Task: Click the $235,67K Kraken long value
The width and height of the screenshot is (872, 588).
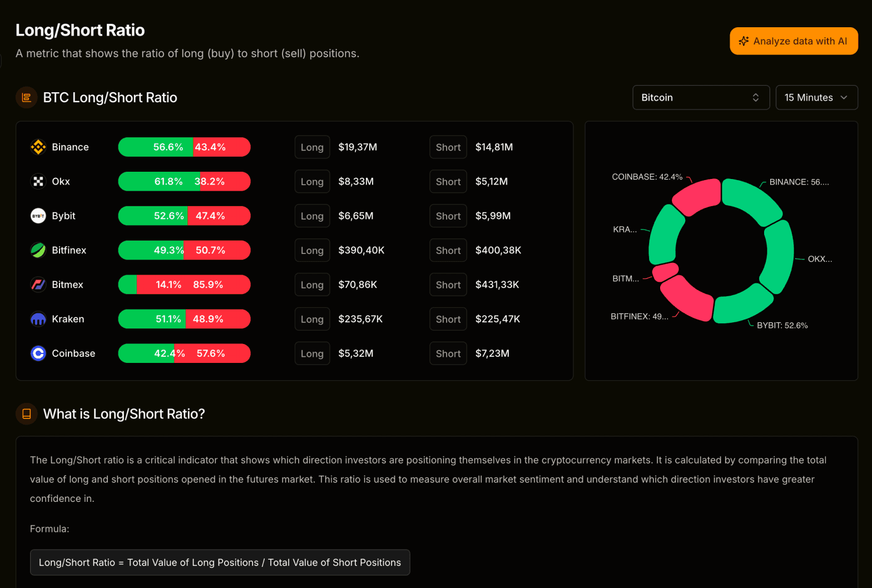Action: (360, 320)
